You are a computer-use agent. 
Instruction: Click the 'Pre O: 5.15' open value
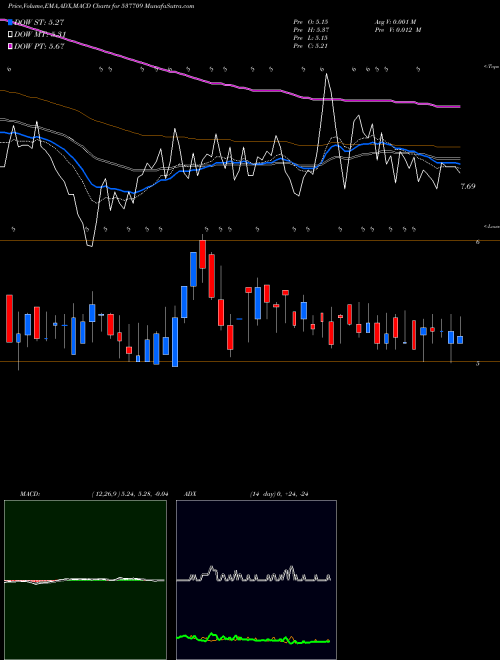point(311,21)
